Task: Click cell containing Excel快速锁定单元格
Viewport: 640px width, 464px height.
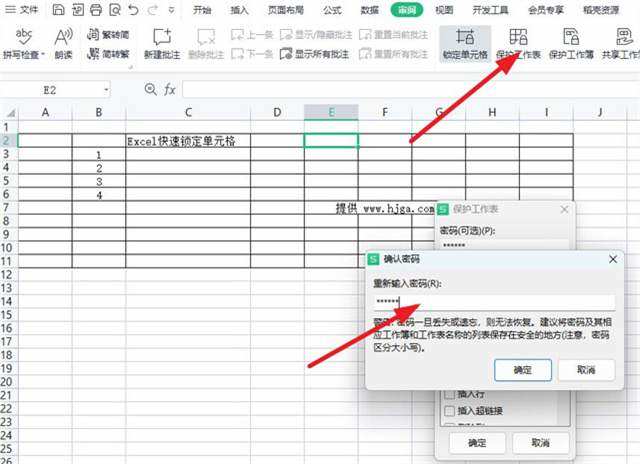Action: [x=188, y=141]
